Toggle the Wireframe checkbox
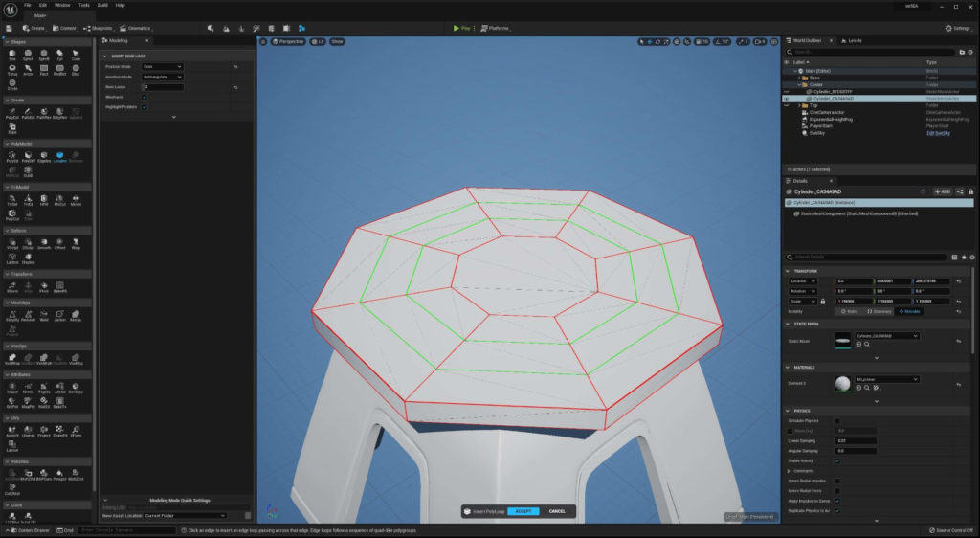This screenshot has width=980, height=538. click(145, 97)
